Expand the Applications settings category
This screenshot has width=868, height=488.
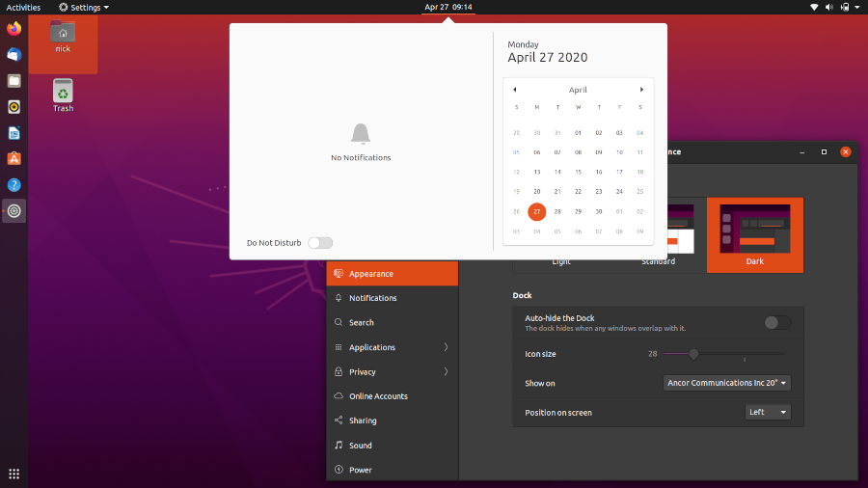coord(392,347)
